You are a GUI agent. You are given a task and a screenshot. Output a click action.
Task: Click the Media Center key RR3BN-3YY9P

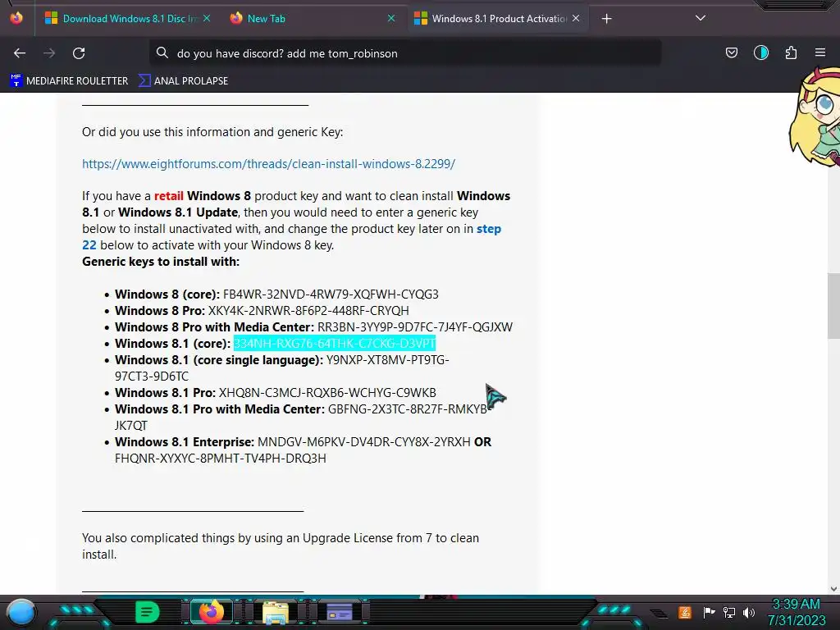(415, 326)
